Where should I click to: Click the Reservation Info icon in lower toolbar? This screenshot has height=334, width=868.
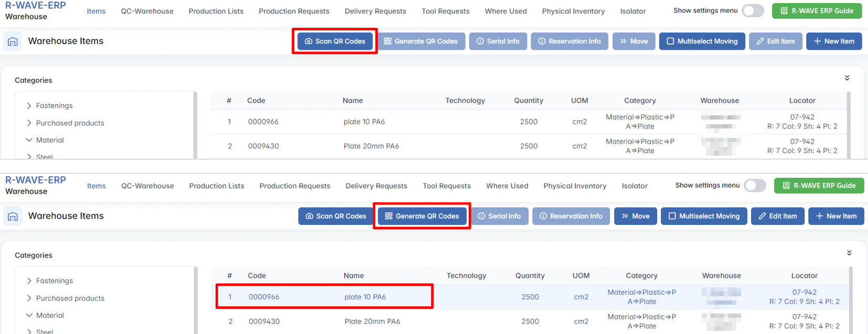tap(543, 216)
